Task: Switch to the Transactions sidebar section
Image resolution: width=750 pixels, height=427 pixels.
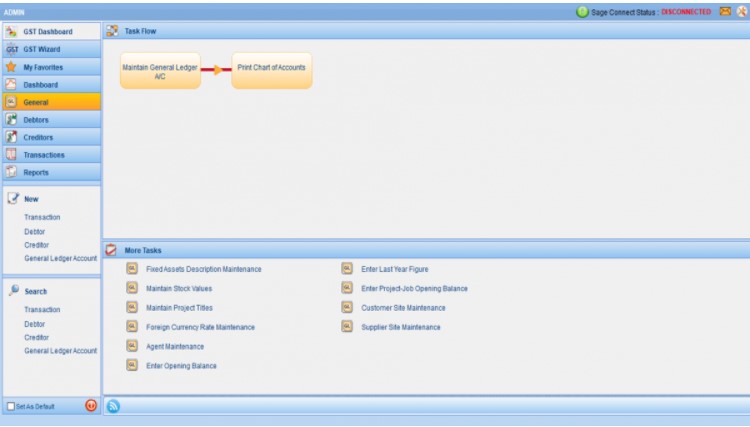Action: (51, 155)
